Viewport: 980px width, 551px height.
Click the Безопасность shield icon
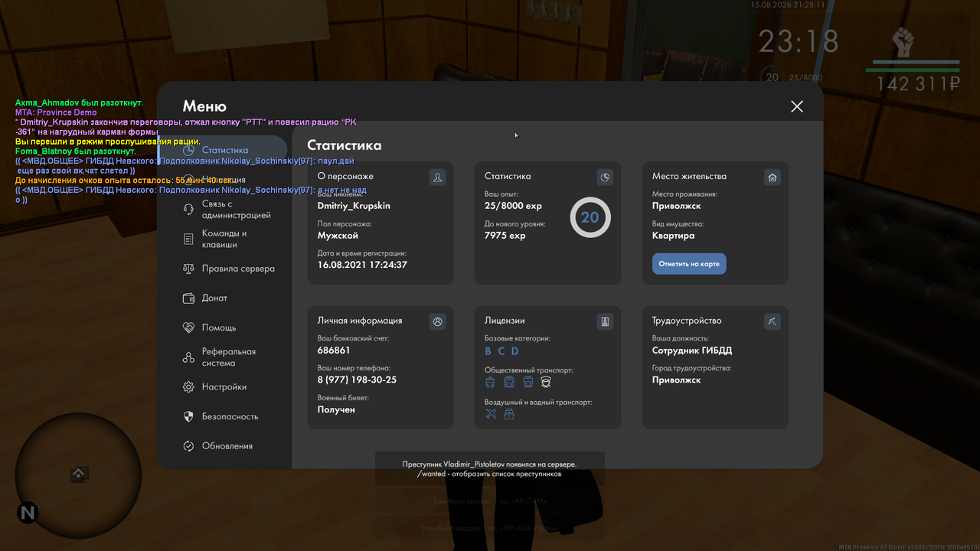188,416
